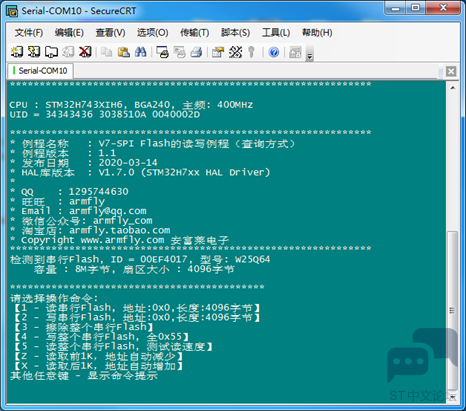Click the '8M字节' capacity line
The height and width of the screenshot is (411, 466).
click(x=134, y=269)
